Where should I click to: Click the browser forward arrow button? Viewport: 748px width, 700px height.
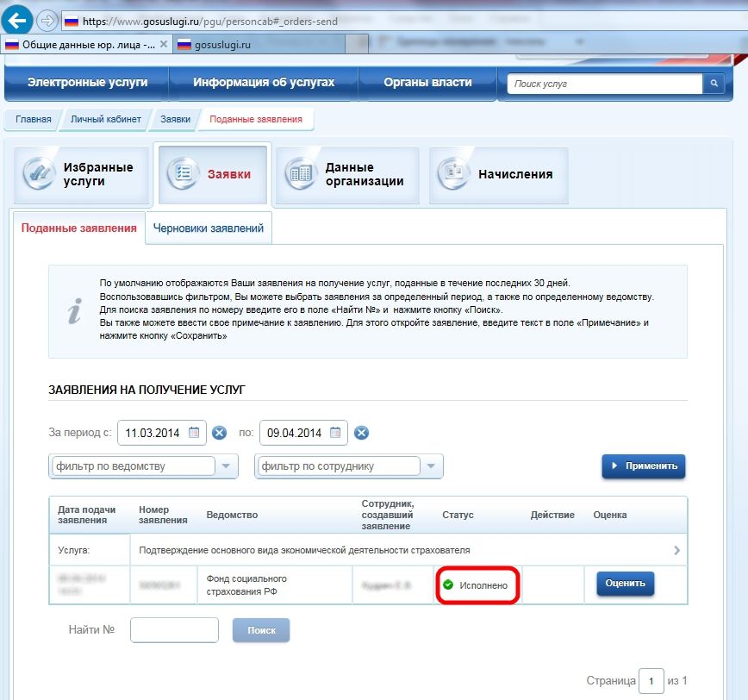46,21
